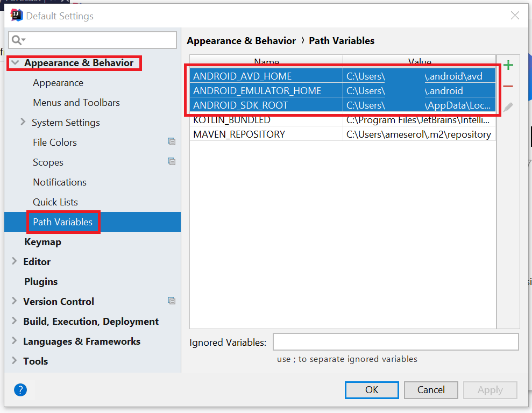Edit the selected variable with the pencil icon
The width and height of the screenshot is (532, 413).
point(508,107)
